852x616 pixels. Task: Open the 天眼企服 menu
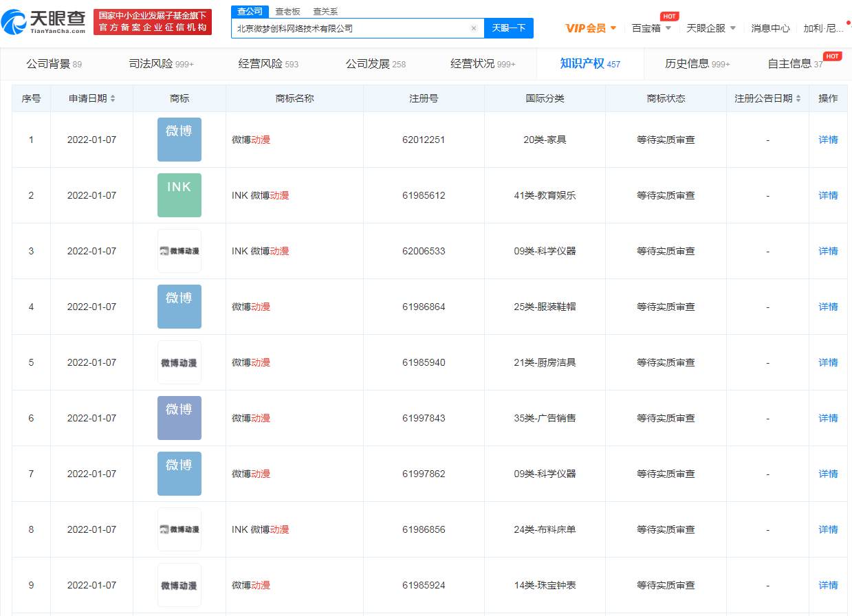coord(706,28)
